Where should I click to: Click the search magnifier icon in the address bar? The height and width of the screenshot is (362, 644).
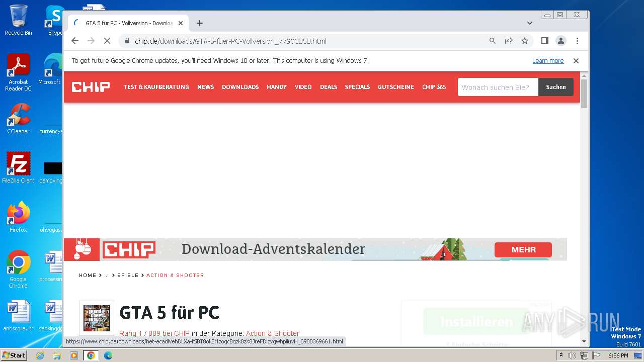(493, 41)
